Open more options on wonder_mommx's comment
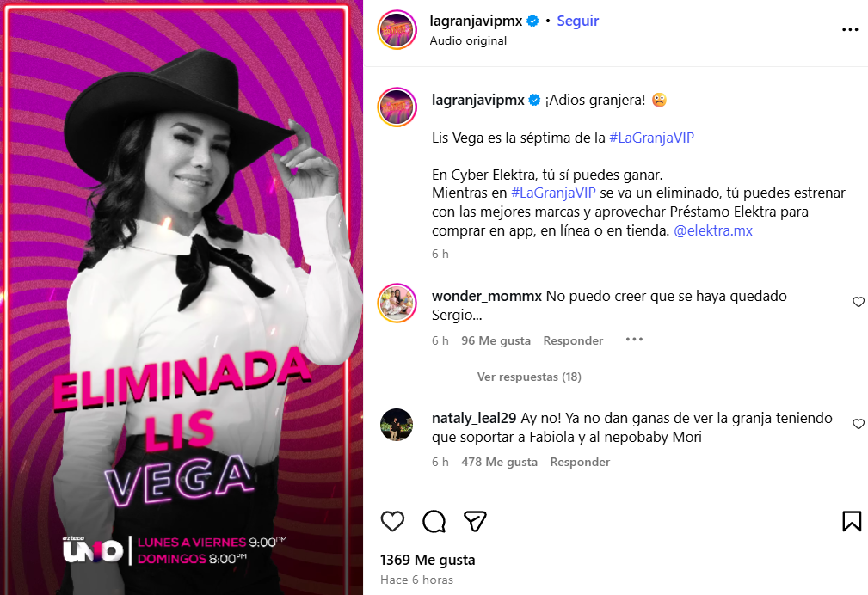The width and height of the screenshot is (868, 595). (634, 340)
